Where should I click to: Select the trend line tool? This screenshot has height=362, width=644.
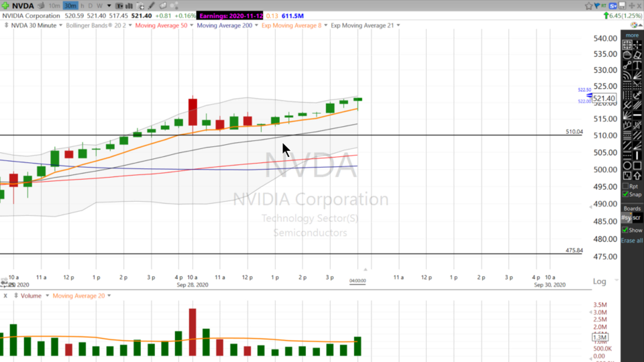pos(627,65)
